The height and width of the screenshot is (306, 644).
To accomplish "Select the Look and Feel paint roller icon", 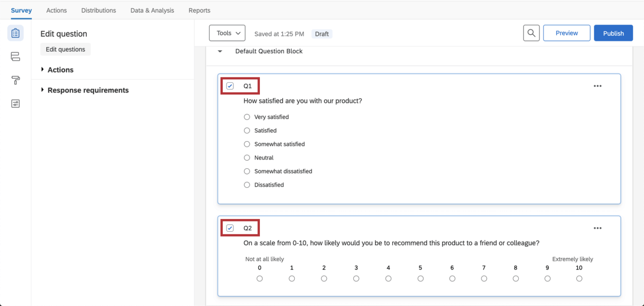I will click(15, 80).
